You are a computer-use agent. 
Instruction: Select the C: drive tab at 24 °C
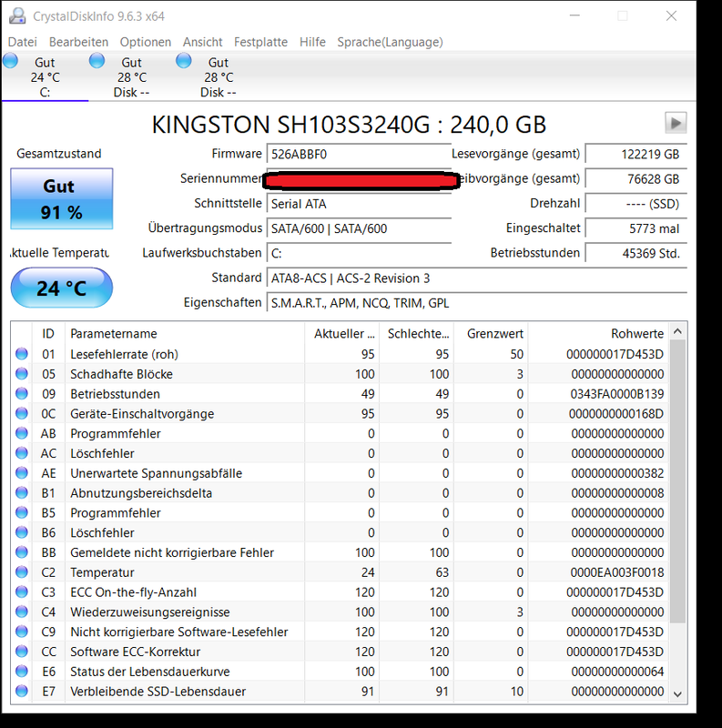[45, 76]
